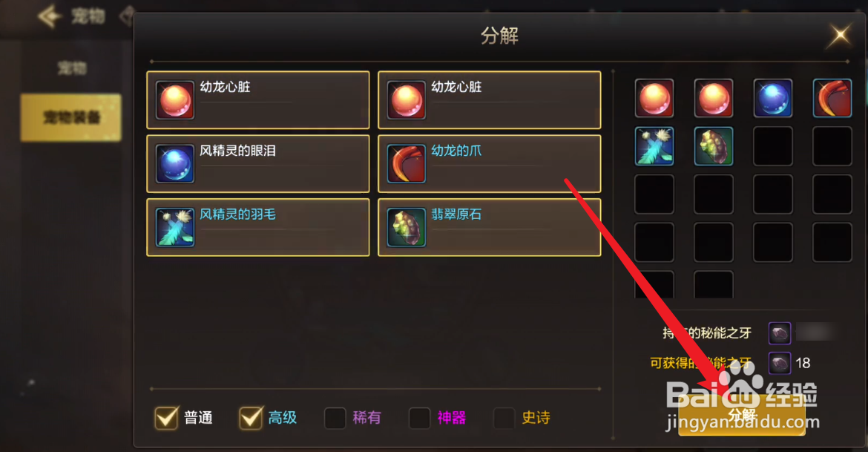The height and width of the screenshot is (452, 868).
Task: Uncheck the 普通 quality checkbox
Action: pyautogui.click(x=166, y=418)
